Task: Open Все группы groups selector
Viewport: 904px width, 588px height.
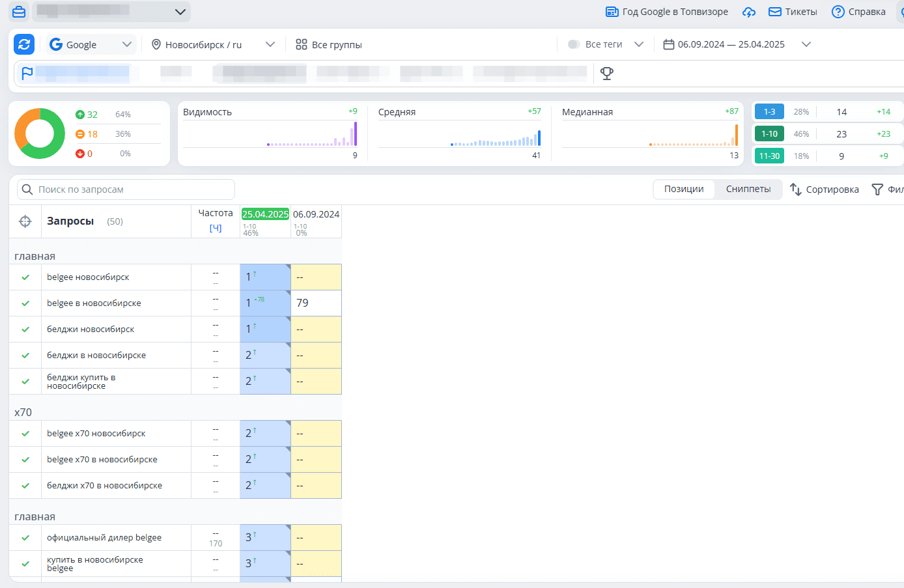Action: pyautogui.click(x=328, y=44)
